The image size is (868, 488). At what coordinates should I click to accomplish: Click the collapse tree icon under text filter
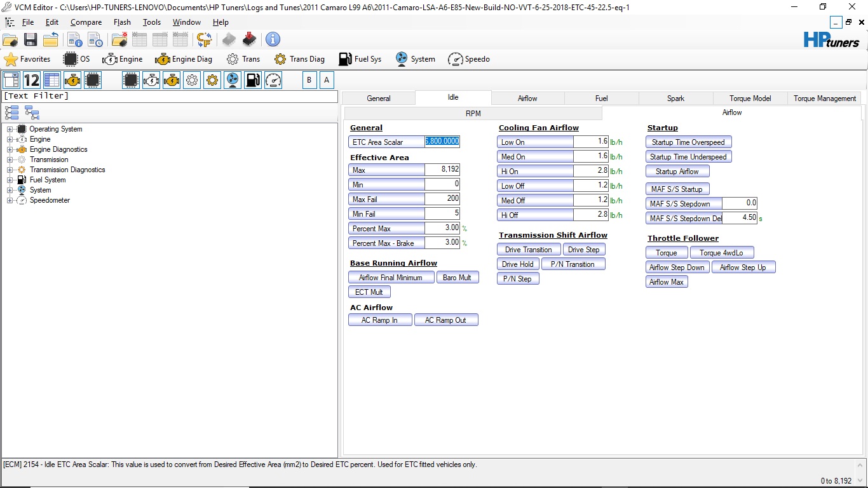click(32, 113)
